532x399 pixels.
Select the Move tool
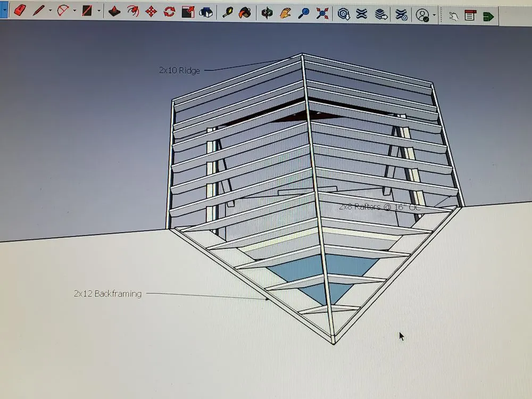pyautogui.click(x=151, y=12)
